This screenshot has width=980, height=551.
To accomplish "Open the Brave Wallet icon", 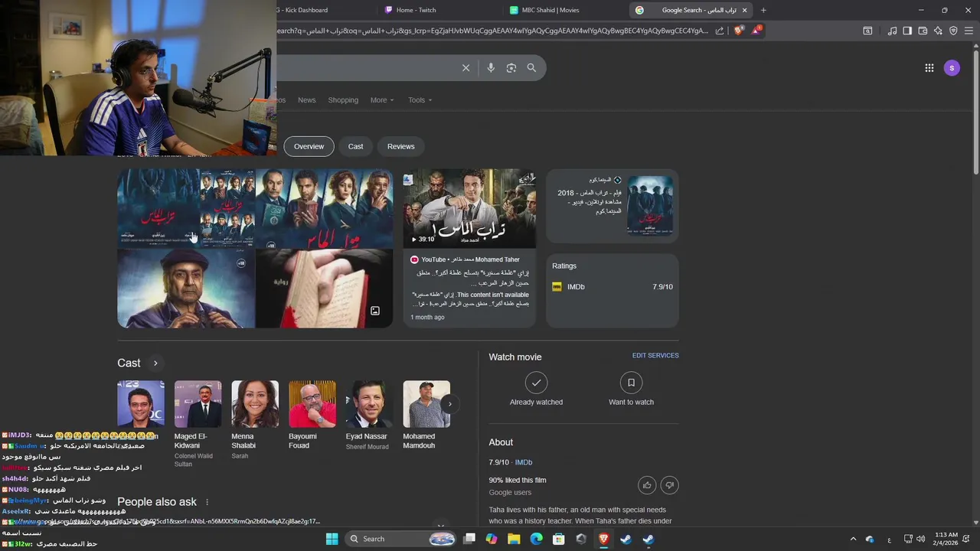I will [x=923, y=31].
